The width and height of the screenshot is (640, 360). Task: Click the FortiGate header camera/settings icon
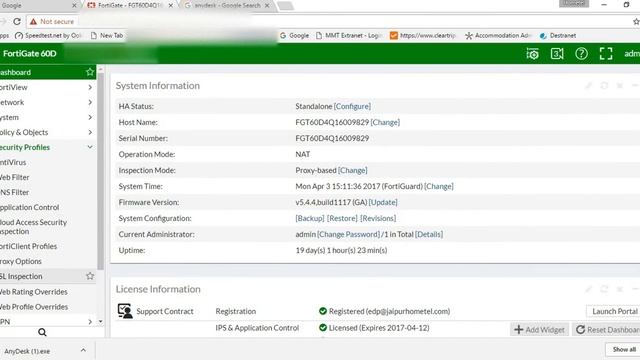point(532,53)
